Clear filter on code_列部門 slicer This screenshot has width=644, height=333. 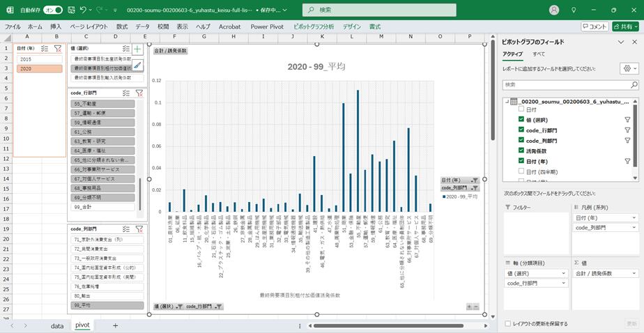(x=139, y=229)
